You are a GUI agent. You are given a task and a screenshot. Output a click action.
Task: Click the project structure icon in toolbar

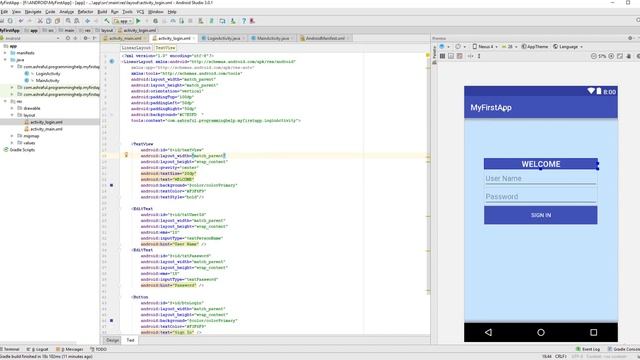201,21
